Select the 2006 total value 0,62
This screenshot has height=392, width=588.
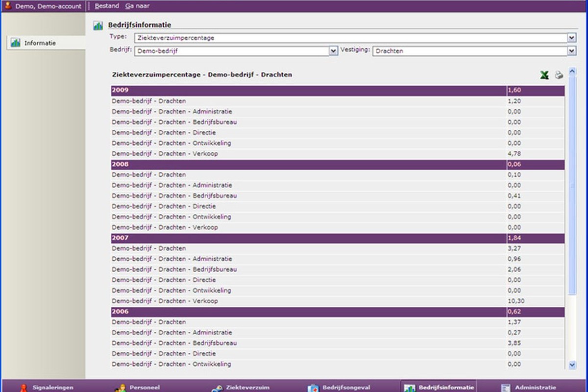514,311
